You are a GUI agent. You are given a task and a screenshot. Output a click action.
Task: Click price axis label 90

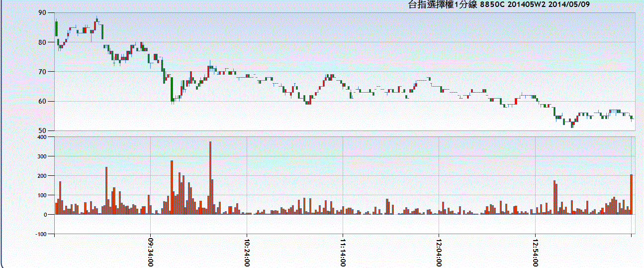(x=43, y=13)
